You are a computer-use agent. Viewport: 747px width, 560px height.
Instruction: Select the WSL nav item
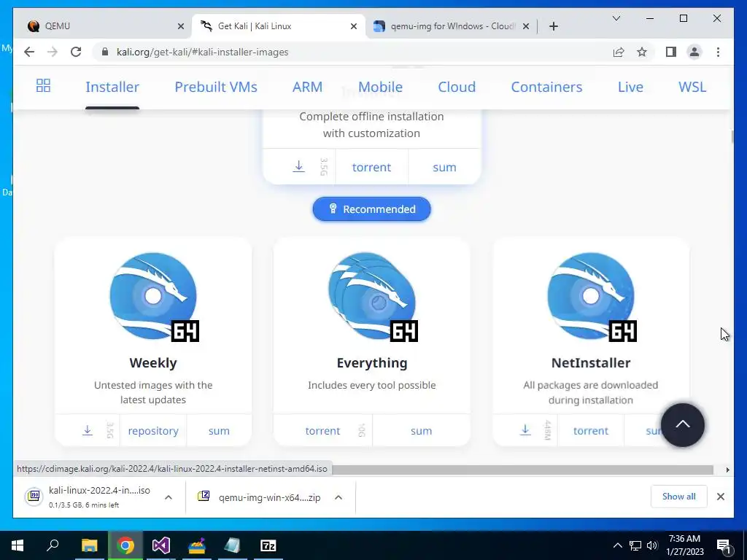pos(692,87)
